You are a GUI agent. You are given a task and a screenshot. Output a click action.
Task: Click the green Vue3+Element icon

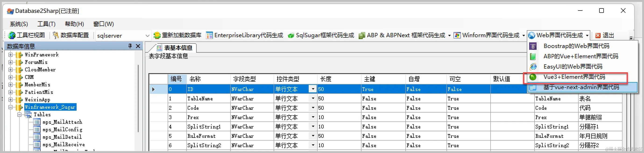[533, 77]
